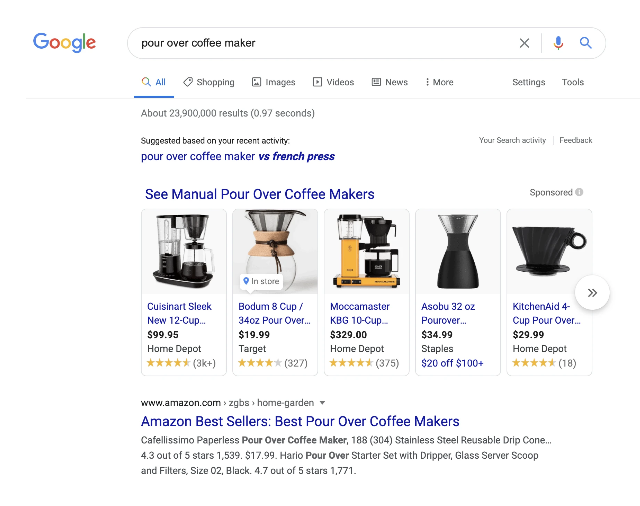This screenshot has width=640, height=506.
Task: Open the News tab
Action: pyautogui.click(x=390, y=82)
